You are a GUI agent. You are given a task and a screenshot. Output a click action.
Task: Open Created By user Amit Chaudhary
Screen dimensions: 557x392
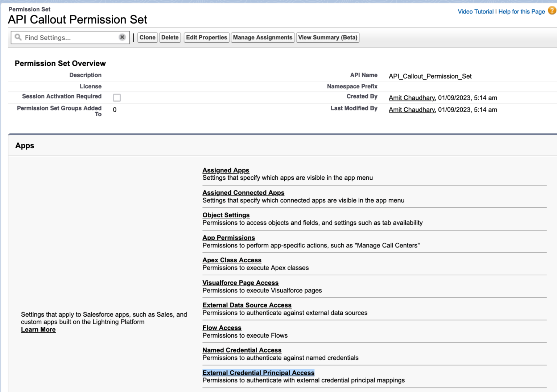coord(412,98)
